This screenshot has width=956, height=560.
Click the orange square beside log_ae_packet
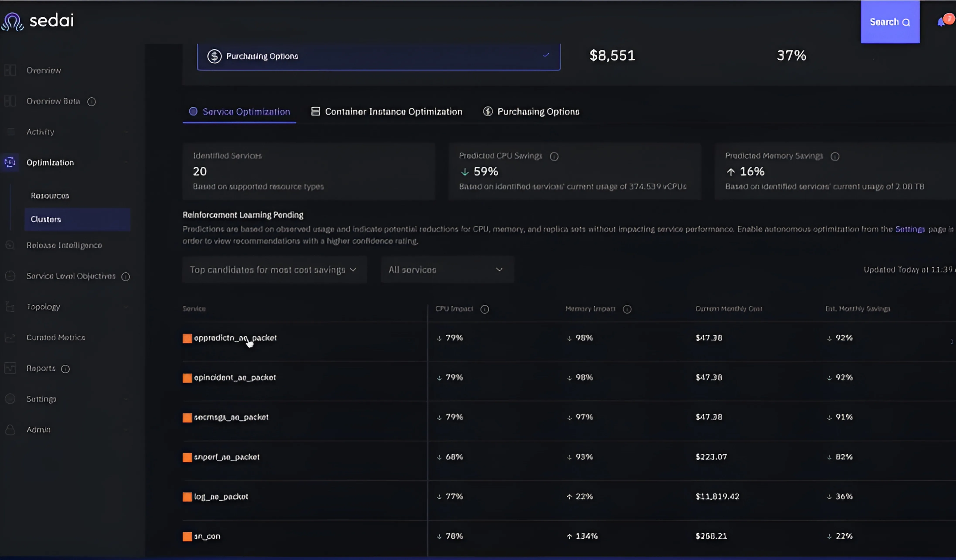(187, 497)
